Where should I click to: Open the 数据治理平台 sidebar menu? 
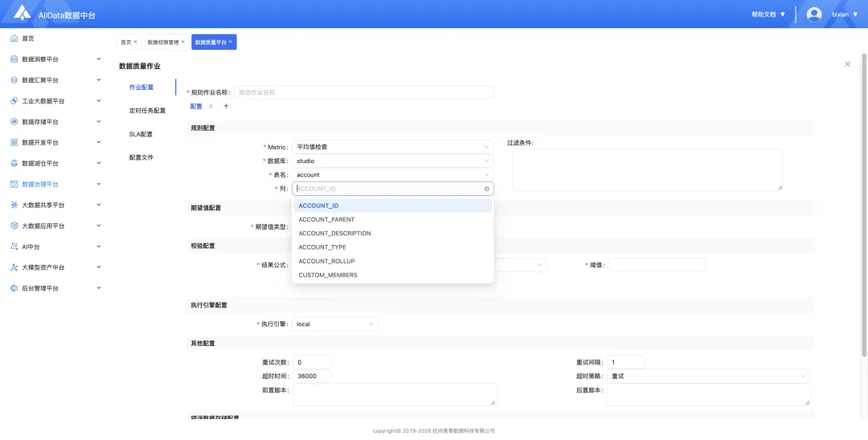coord(55,184)
